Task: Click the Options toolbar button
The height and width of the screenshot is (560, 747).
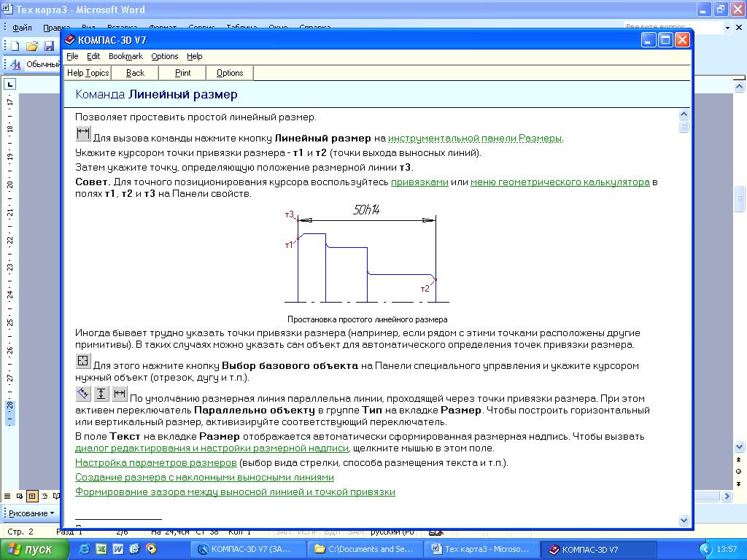Action: 230,73
